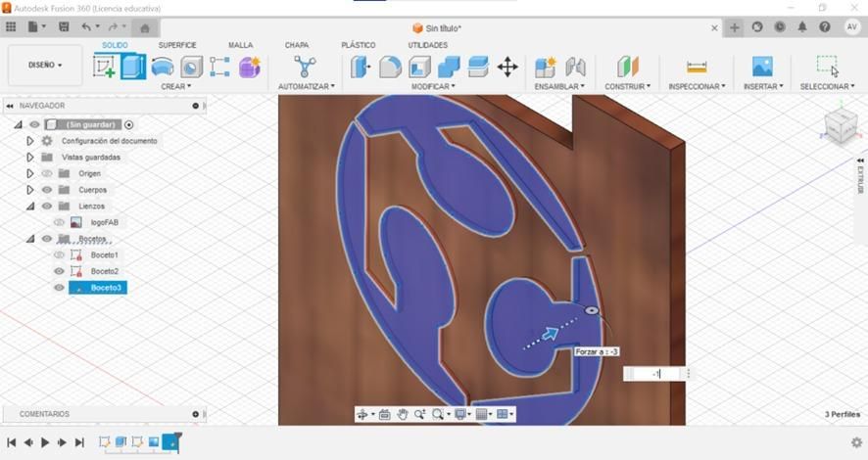
Task: Select the Move/Copy arrows tool
Action: coord(507,67)
